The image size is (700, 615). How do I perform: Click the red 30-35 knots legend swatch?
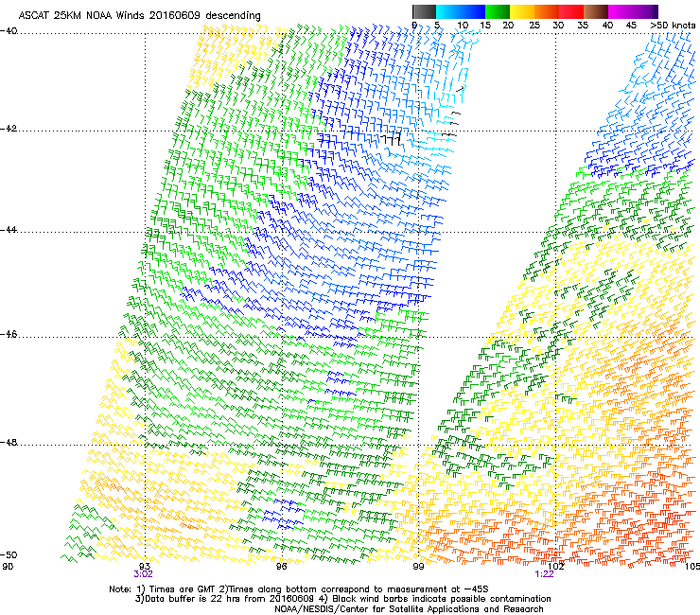click(571, 11)
